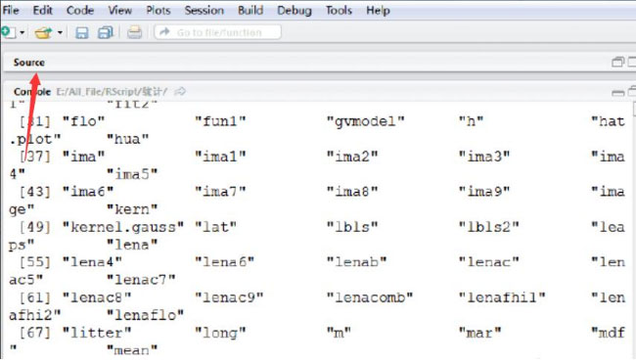The image size is (636, 364).
Task: Expand the recent files dropdown arrow
Action: tap(60, 32)
